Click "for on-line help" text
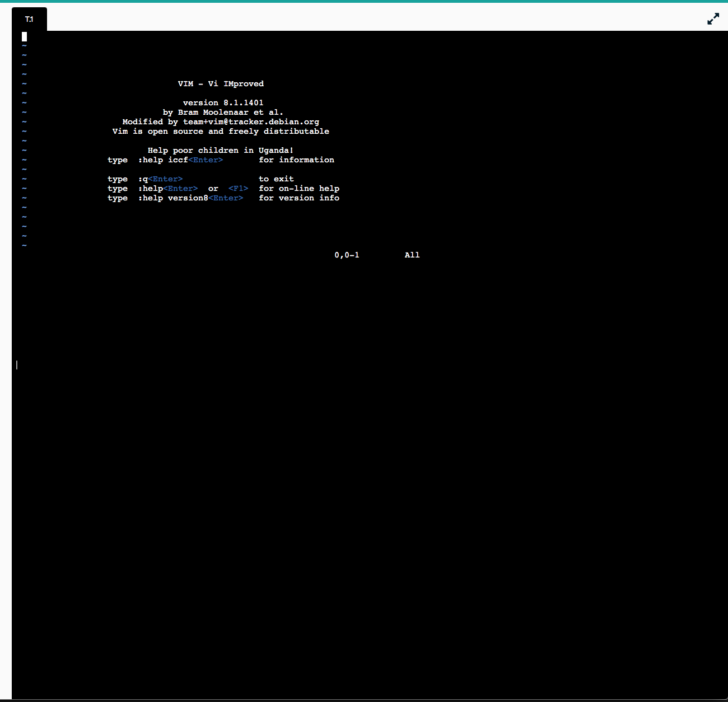Screen dimensions: 728x702 point(299,189)
